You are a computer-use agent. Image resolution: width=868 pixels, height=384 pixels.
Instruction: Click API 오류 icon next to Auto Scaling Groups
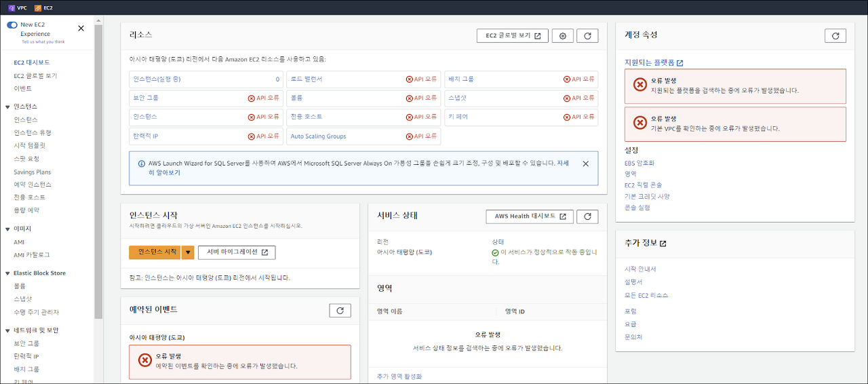click(409, 136)
